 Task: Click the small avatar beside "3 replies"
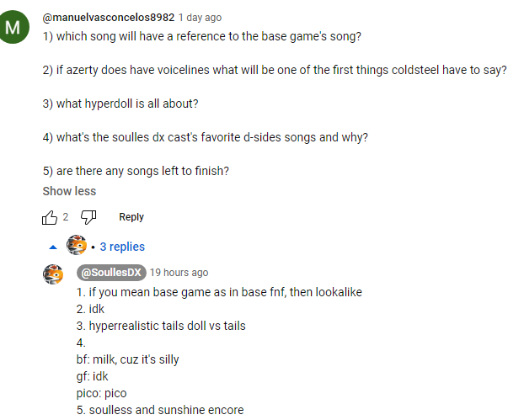point(77,246)
